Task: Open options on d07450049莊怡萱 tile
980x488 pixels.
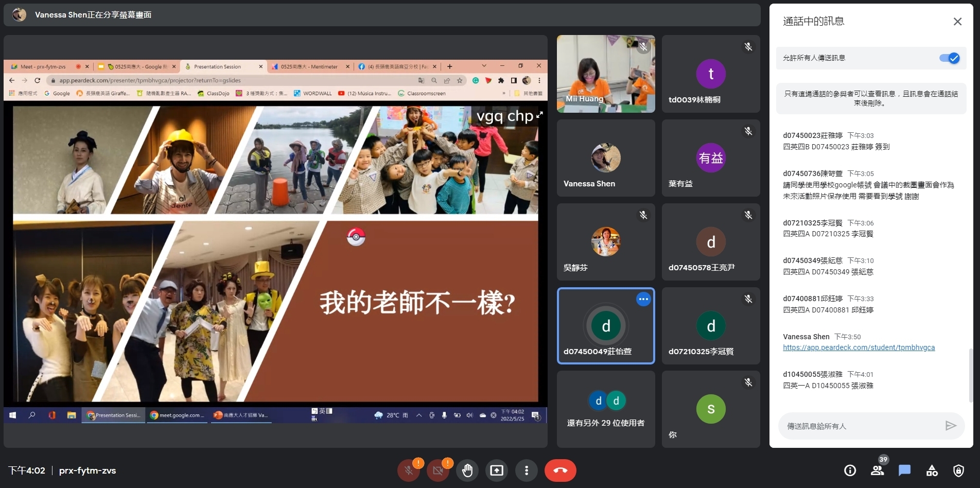Action: pos(643,299)
